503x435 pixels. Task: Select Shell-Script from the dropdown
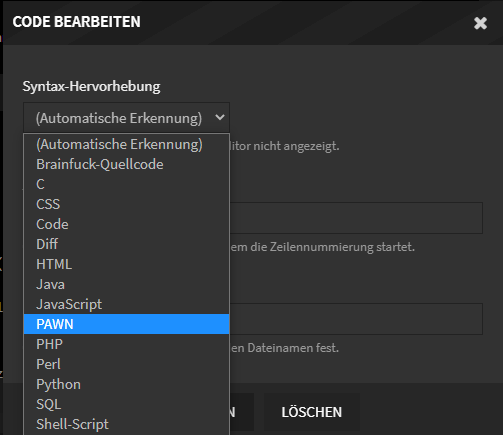click(126, 424)
